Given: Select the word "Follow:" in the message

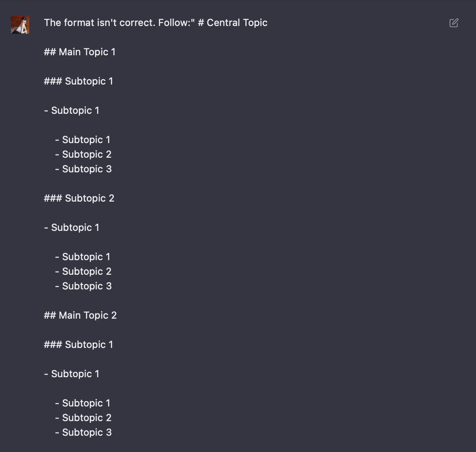Looking at the screenshot, I should [175, 23].
